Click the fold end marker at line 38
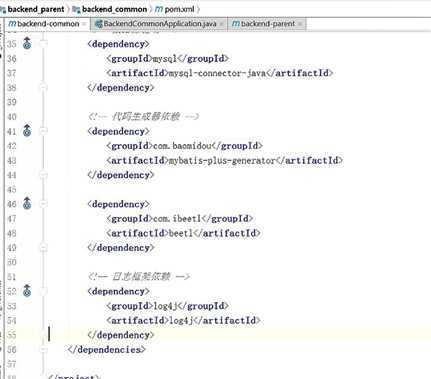 43,87
